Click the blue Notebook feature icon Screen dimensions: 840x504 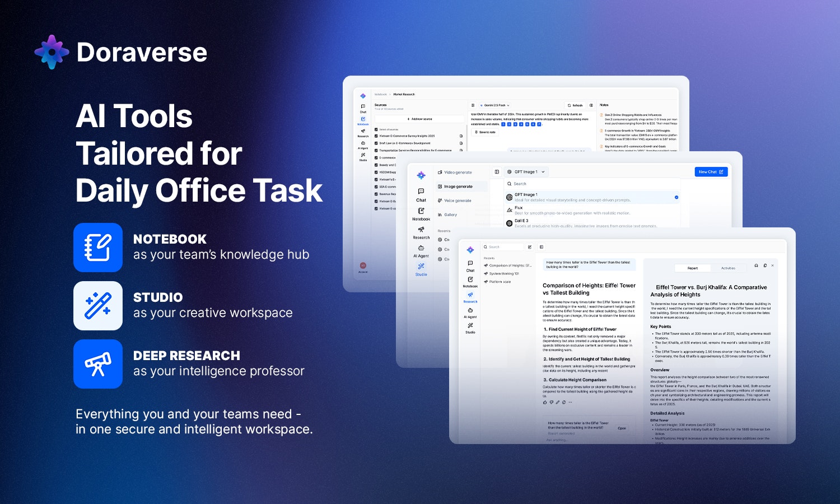(98, 248)
